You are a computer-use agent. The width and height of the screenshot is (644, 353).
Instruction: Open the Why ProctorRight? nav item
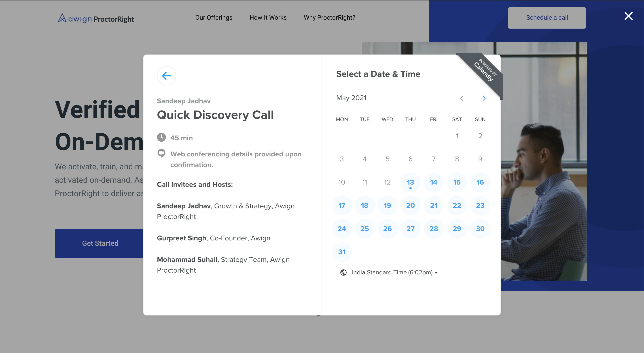coord(329,17)
